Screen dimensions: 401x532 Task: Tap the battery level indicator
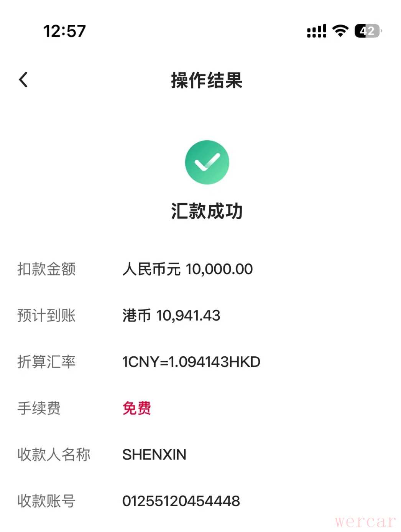367,31
